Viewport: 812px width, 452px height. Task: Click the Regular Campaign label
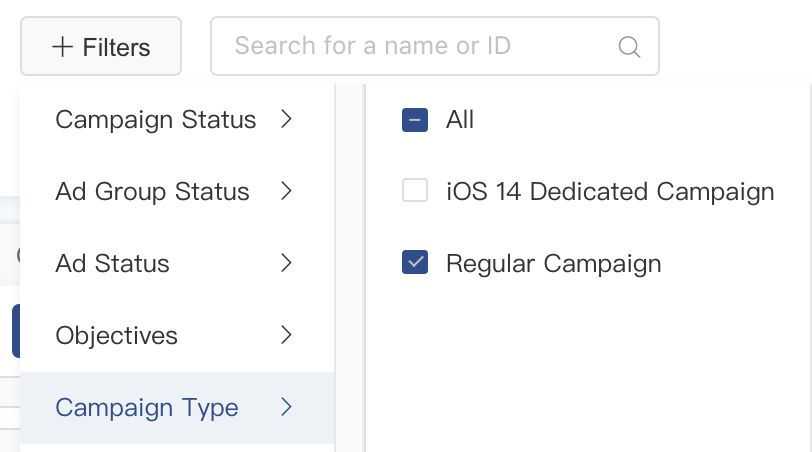click(554, 264)
